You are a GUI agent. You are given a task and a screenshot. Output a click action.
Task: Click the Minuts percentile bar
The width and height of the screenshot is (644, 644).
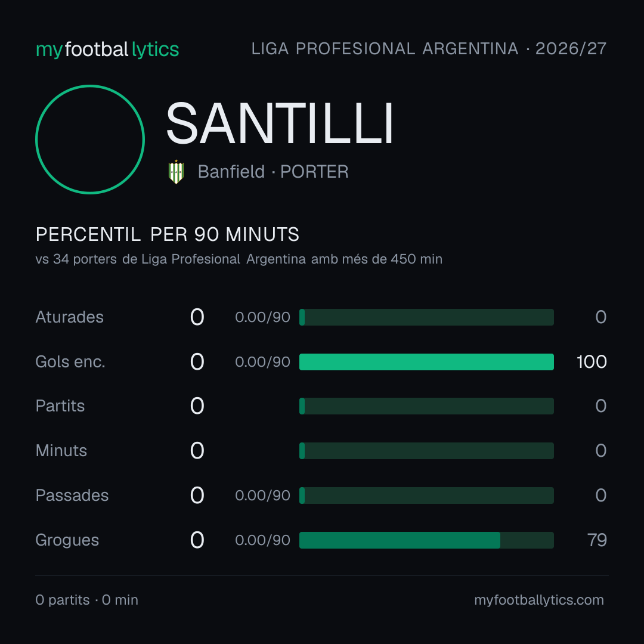coord(426,451)
